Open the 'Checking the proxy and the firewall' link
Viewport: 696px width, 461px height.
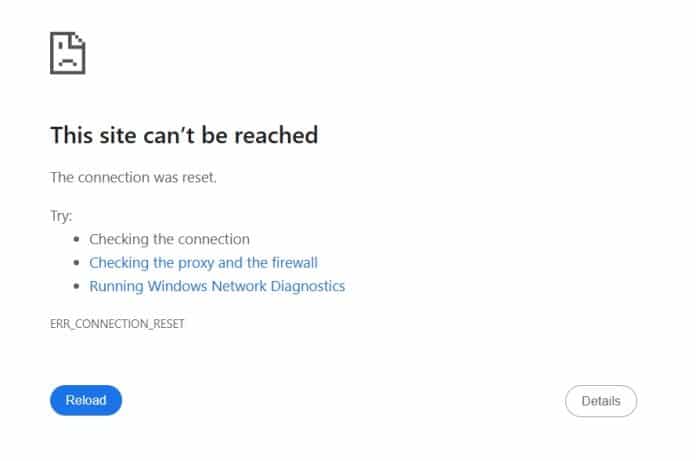tap(203, 263)
